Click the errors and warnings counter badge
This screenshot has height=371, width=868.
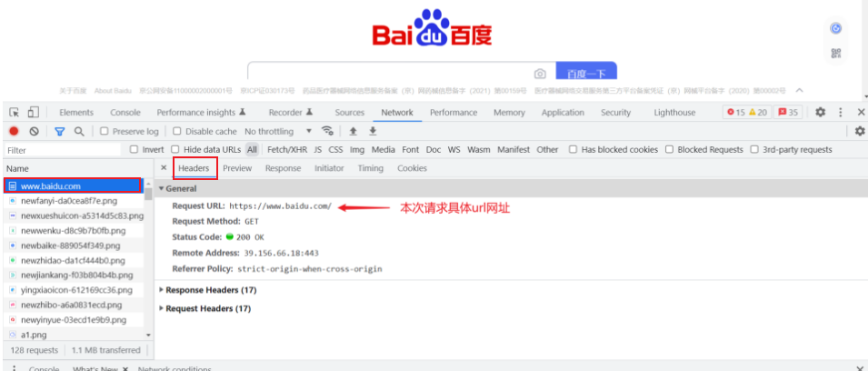coord(747,113)
